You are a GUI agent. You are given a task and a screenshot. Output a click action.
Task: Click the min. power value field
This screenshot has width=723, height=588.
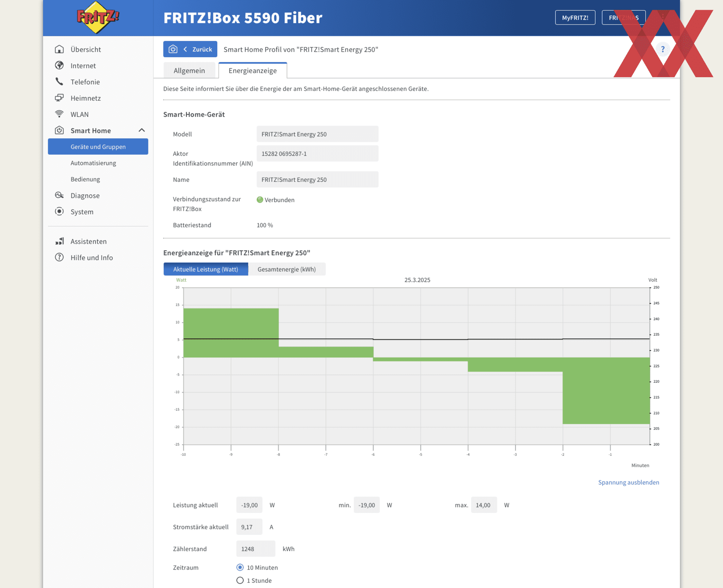pyautogui.click(x=366, y=505)
